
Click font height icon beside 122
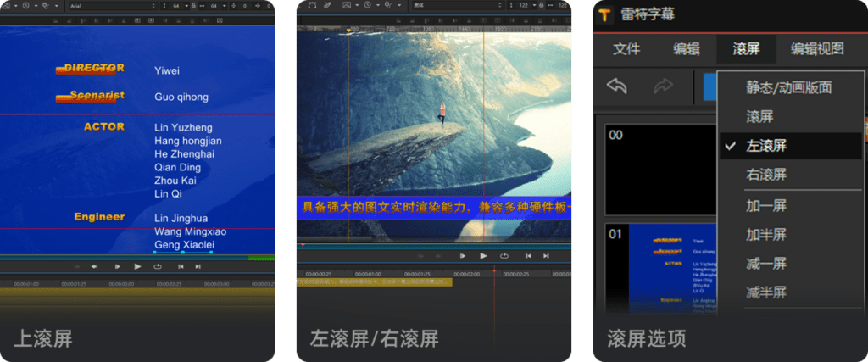tap(511, 6)
